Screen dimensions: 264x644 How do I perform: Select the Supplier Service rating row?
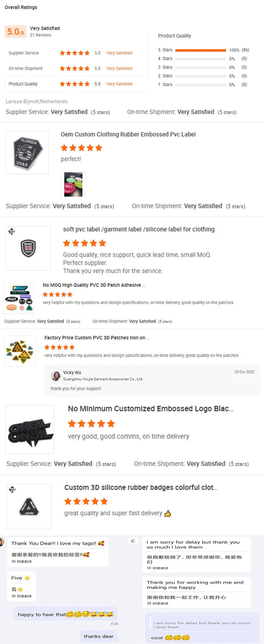[x=70, y=53]
